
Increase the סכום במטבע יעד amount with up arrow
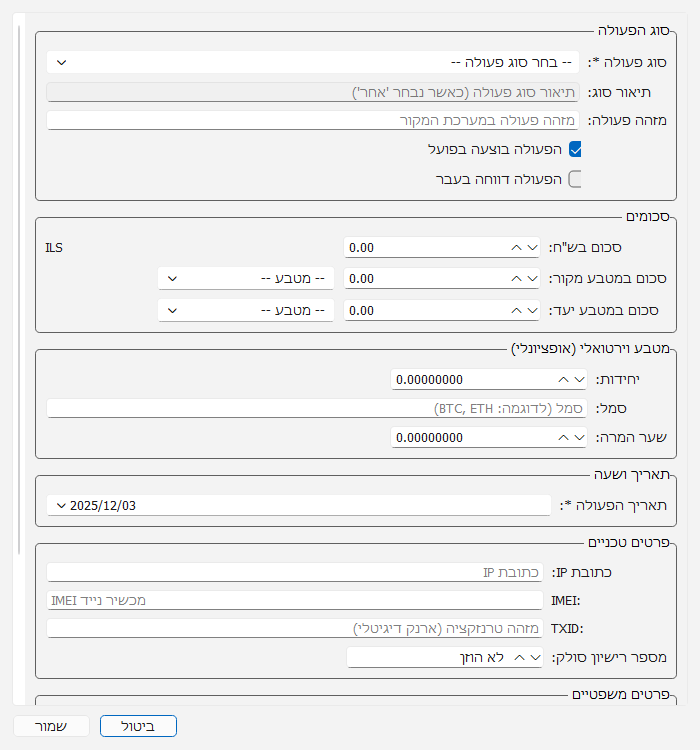(x=516, y=311)
